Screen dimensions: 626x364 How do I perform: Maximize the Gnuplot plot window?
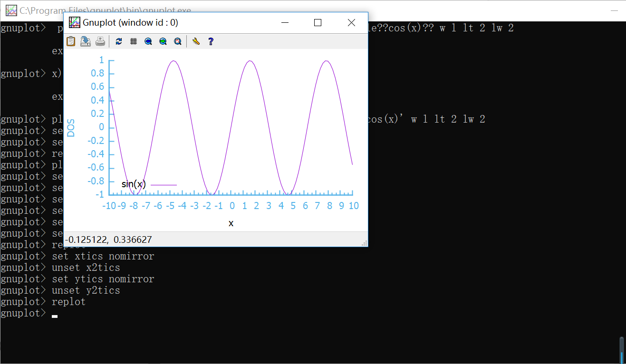[318, 22]
